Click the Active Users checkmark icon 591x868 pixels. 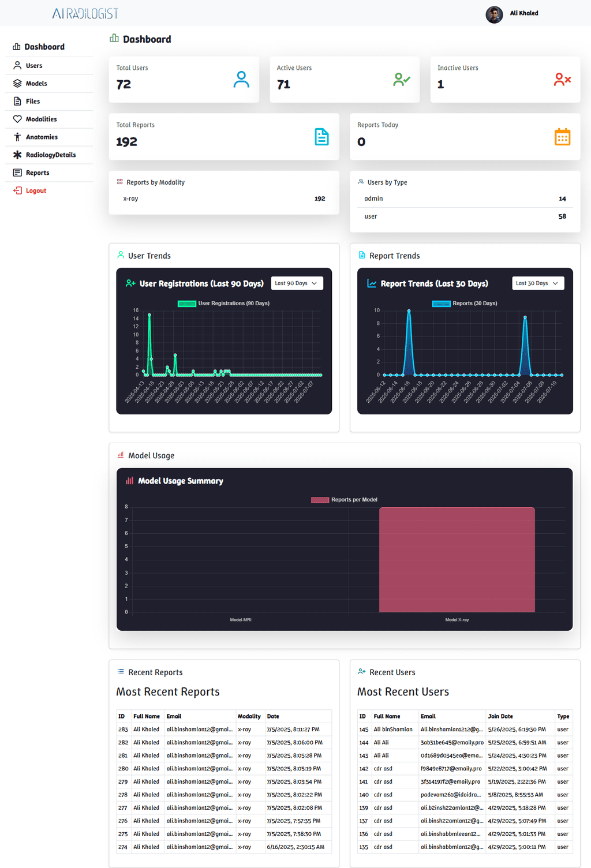click(401, 80)
